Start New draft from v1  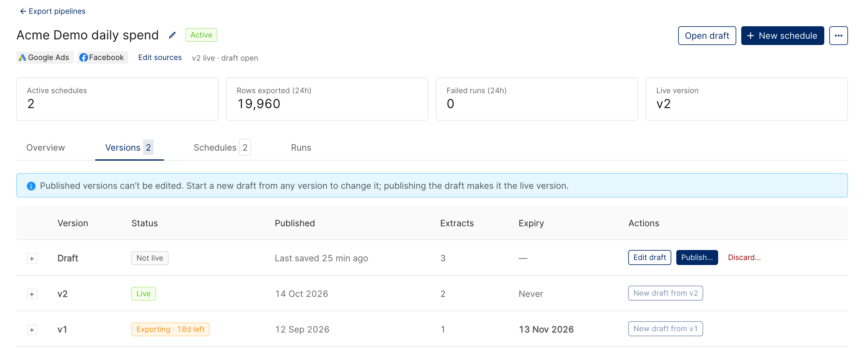[665, 328]
